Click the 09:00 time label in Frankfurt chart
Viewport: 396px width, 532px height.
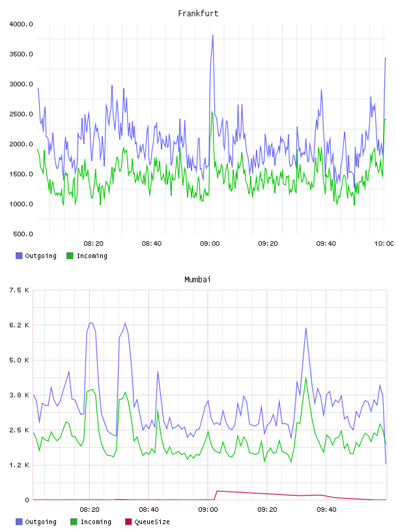pyautogui.click(x=210, y=244)
